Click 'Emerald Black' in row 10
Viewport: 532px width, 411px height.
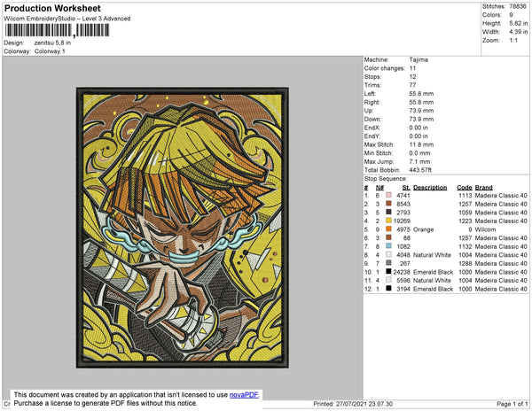433,272
